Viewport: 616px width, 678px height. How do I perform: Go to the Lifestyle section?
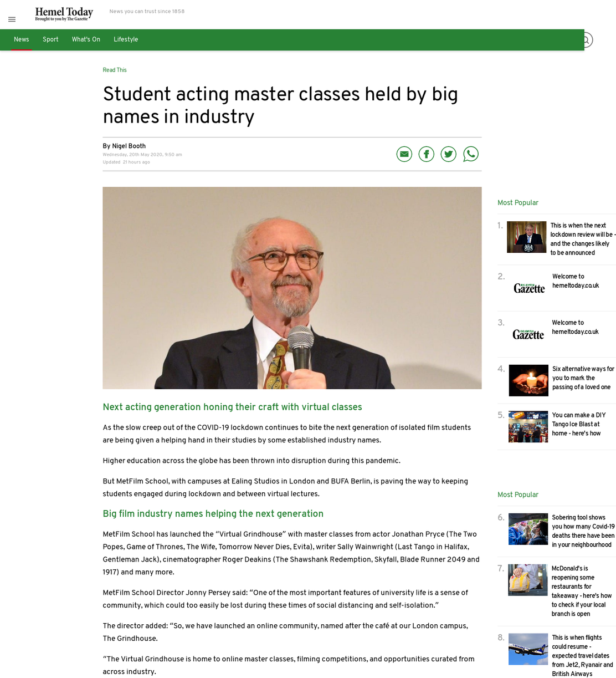point(126,39)
